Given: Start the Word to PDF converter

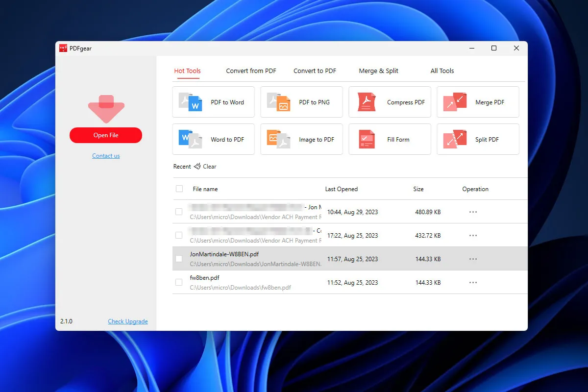Looking at the screenshot, I should pyautogui.click(x=213, y=139).
